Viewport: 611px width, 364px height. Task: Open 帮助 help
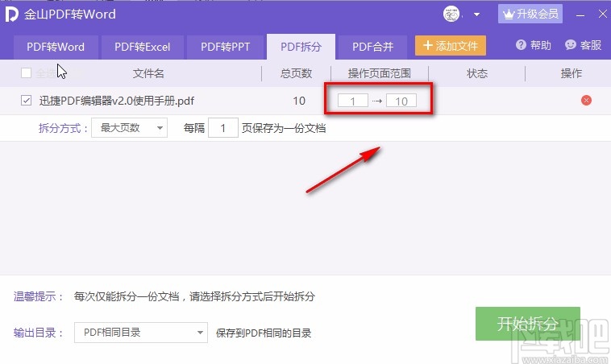pos(534,46)
